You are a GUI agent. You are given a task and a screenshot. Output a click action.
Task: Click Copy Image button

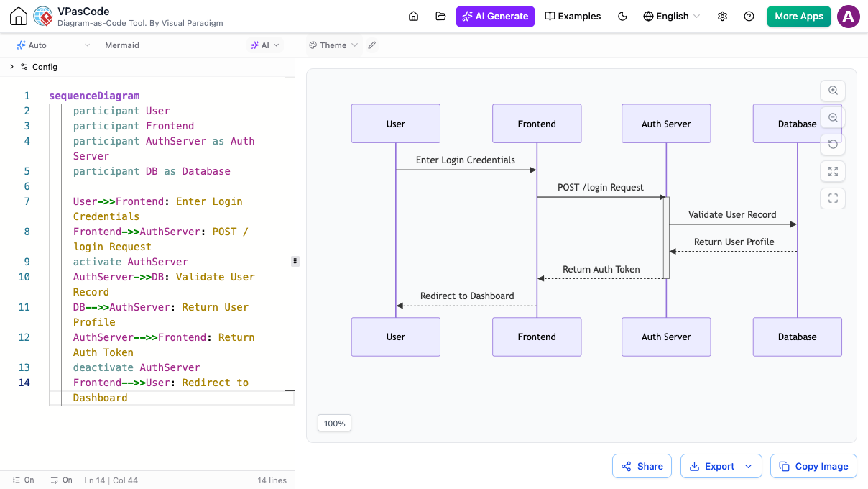[813, 466]
